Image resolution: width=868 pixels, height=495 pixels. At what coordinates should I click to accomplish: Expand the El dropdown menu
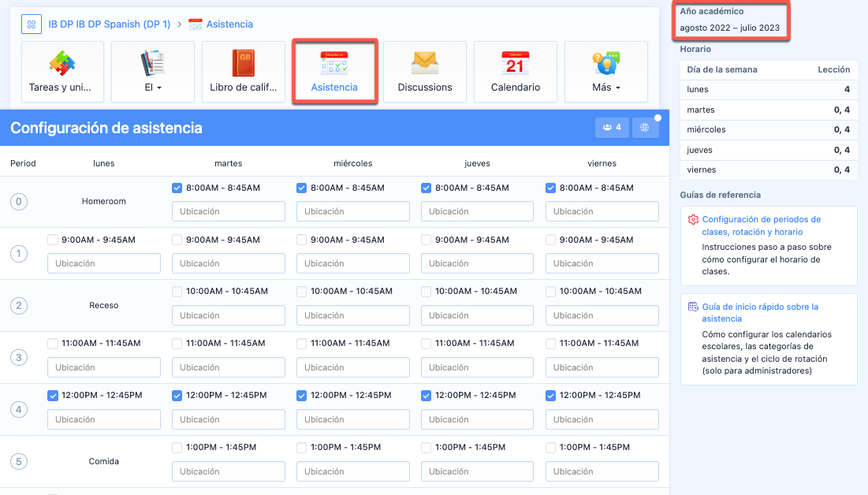pyautogui.click(x=153, y=87)
